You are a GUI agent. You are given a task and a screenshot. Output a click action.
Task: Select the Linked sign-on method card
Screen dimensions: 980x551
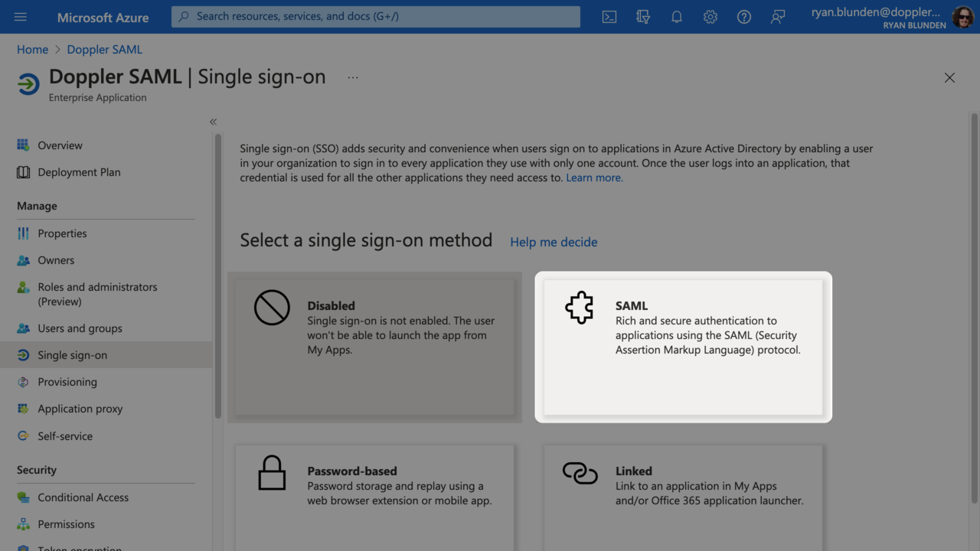pos(683,497)
